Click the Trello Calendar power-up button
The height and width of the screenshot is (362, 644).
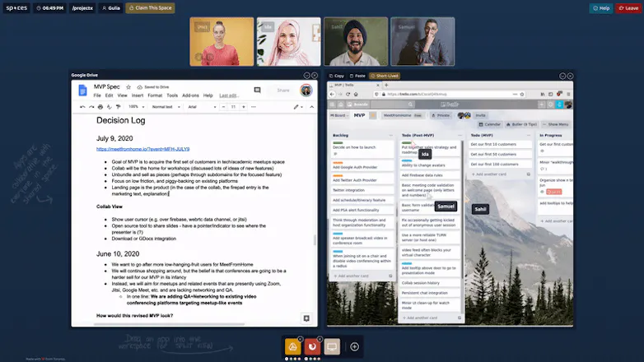pyautogui.click(x=490, y=124)
